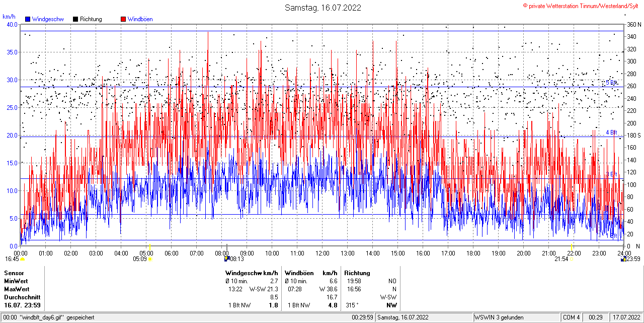Click the 00:29 status bar clock
This screenshot has width=644, height=323.
tap(596, 317)
